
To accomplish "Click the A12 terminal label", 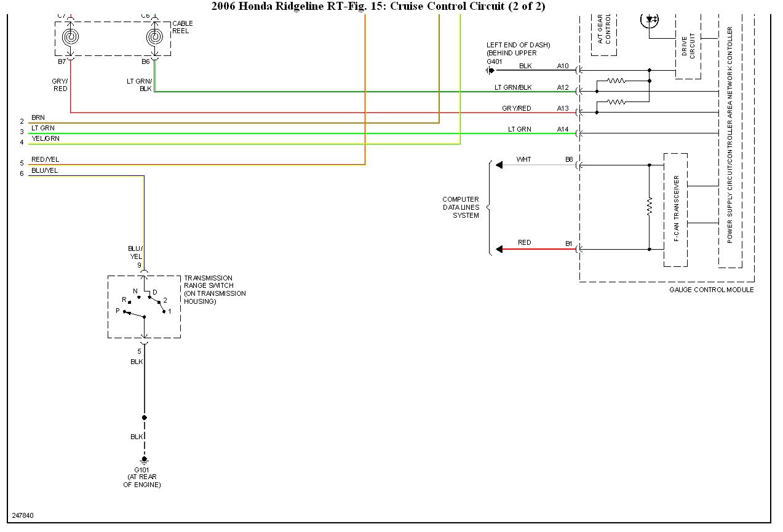I will pyautogui.click(x=563, y=87).
